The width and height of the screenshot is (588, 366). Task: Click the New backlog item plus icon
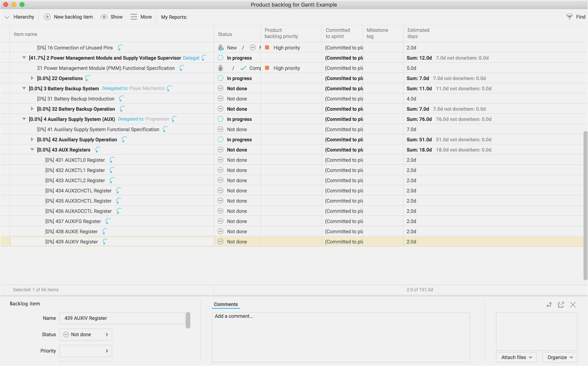(47, 17)
